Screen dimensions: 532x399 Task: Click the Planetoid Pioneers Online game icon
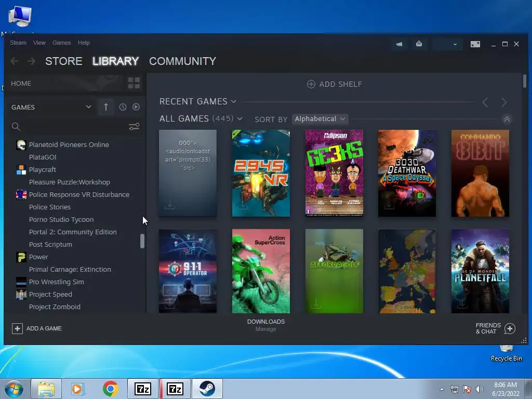(21, 145)
